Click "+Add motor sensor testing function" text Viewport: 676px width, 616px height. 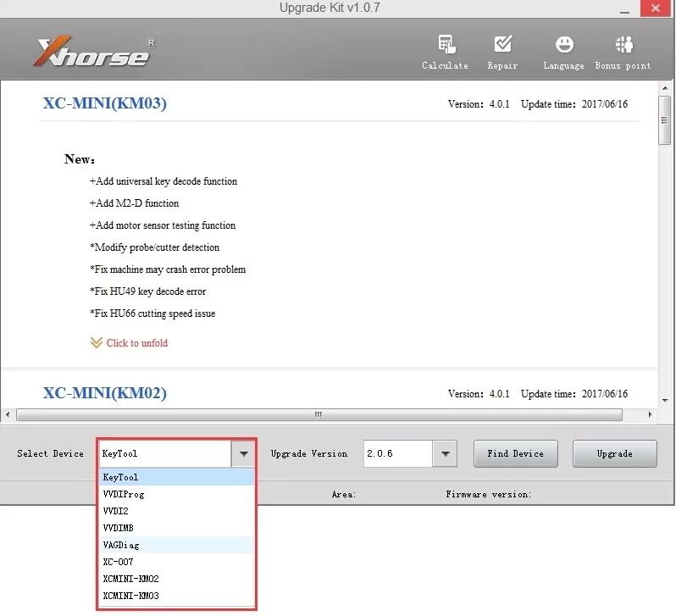click(x=163, y=225)
